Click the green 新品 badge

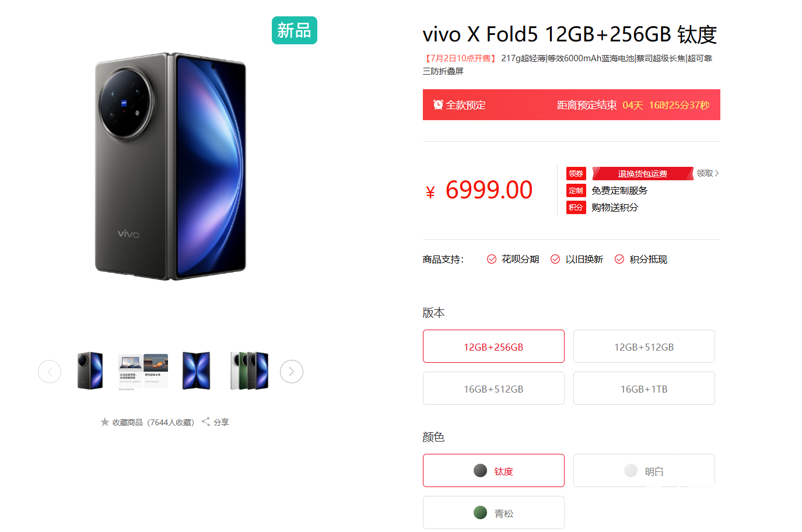[294, 30]
